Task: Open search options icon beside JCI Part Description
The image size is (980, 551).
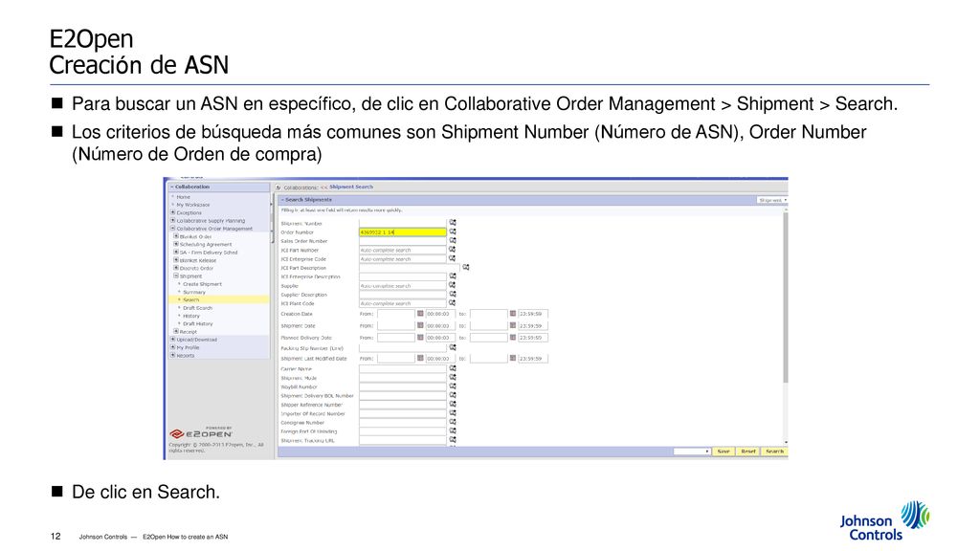Action: 466,268
